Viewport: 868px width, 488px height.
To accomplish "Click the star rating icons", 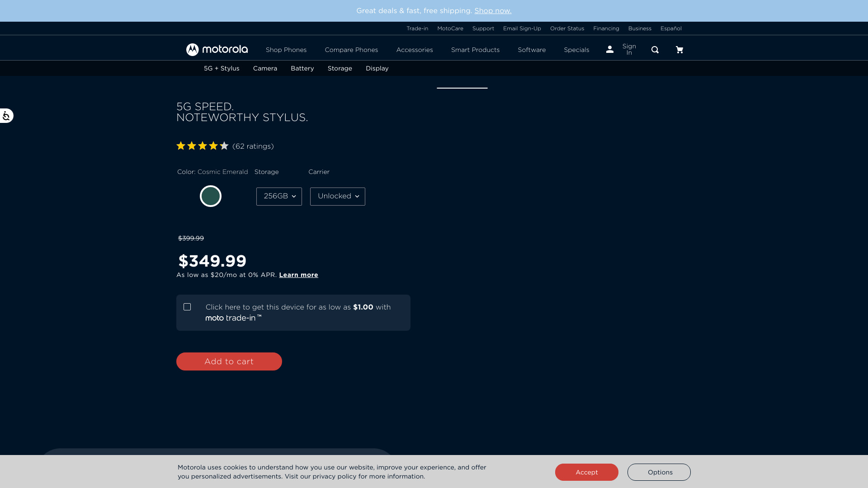I will 203,146.
